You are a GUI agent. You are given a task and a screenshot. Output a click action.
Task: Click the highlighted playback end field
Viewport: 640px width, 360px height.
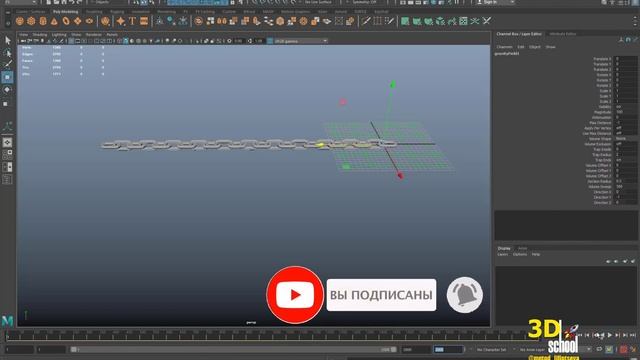click(449, 350)
